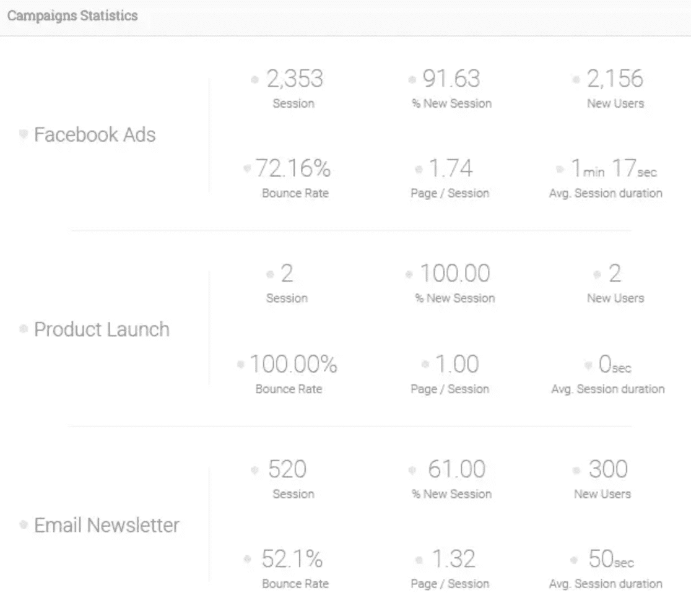691x616 pixels.
Task: Select the Product Launch campaign name
Action: (102, 330)
